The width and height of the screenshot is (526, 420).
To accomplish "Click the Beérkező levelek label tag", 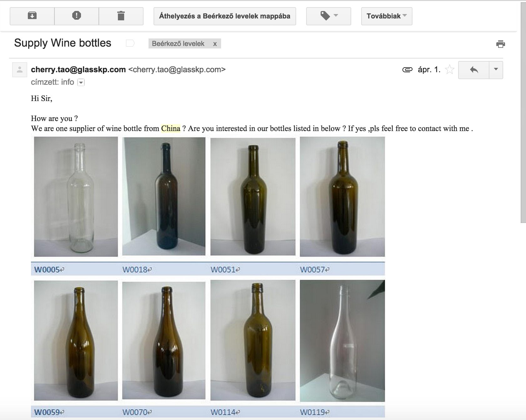I will point(178,43).
